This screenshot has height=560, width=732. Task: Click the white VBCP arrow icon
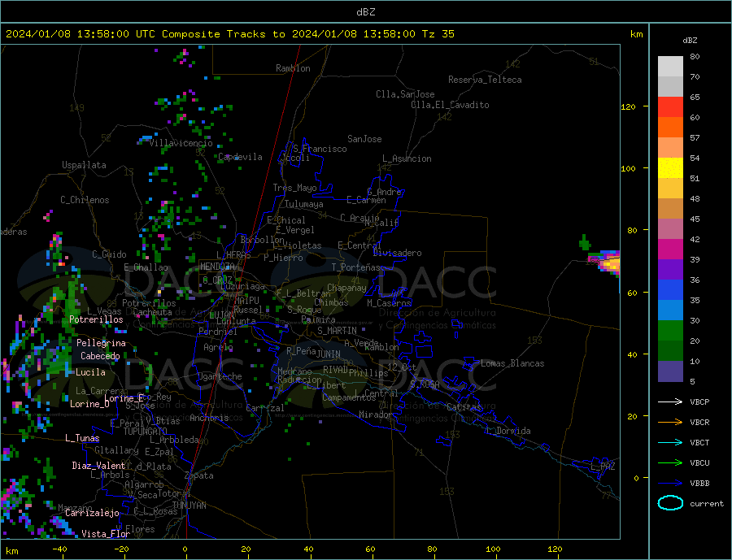click(x=670, y=402)
